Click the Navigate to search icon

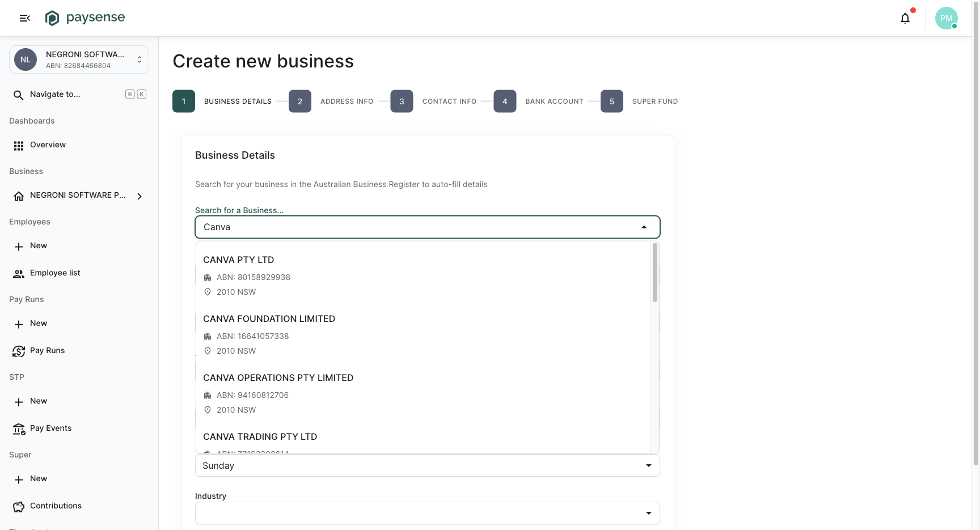point(19,95)
